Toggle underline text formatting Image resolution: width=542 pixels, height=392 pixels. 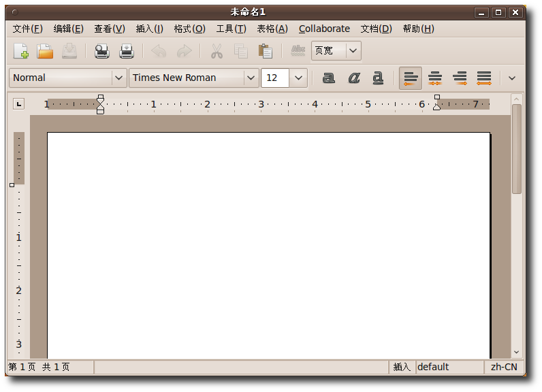click(x=378, y=78)
